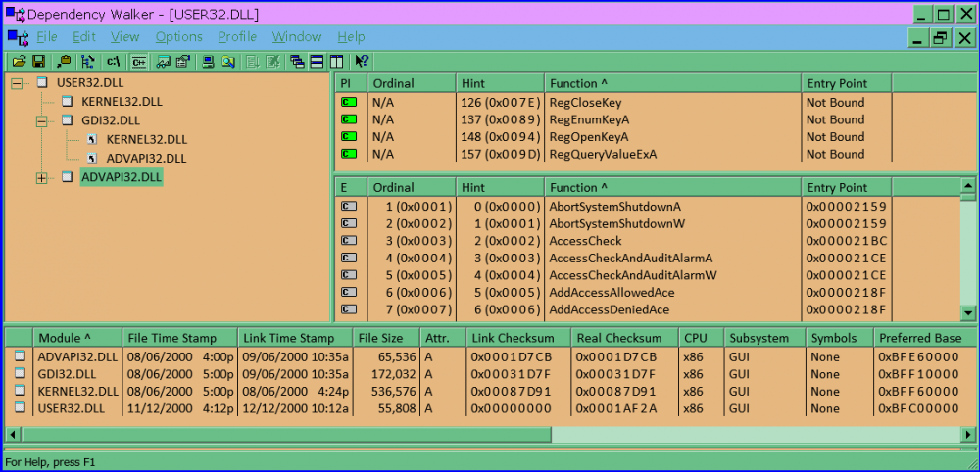Image resolution: width=980 pixels, height=472 pixels.
Task: Click the System Information computer icon
Action: (208, 62)
